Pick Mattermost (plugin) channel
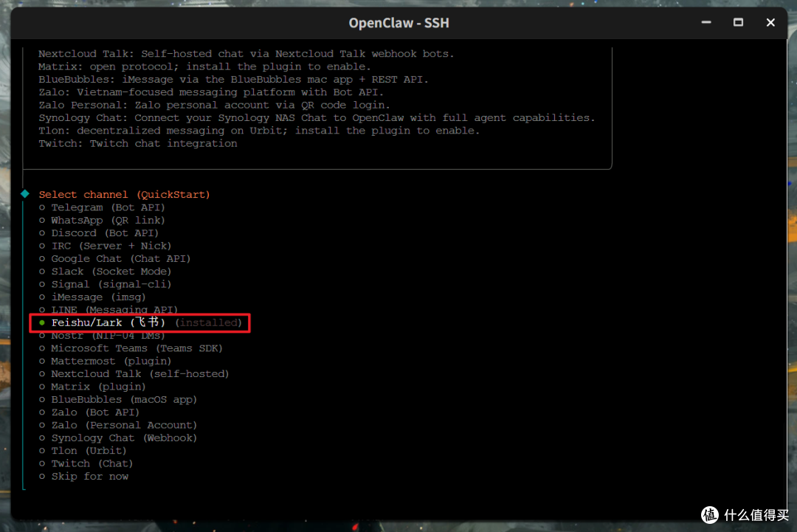Image resolution: width=797 pixels, height=532 pixels. pyautogui.click(x=106, y=361)
